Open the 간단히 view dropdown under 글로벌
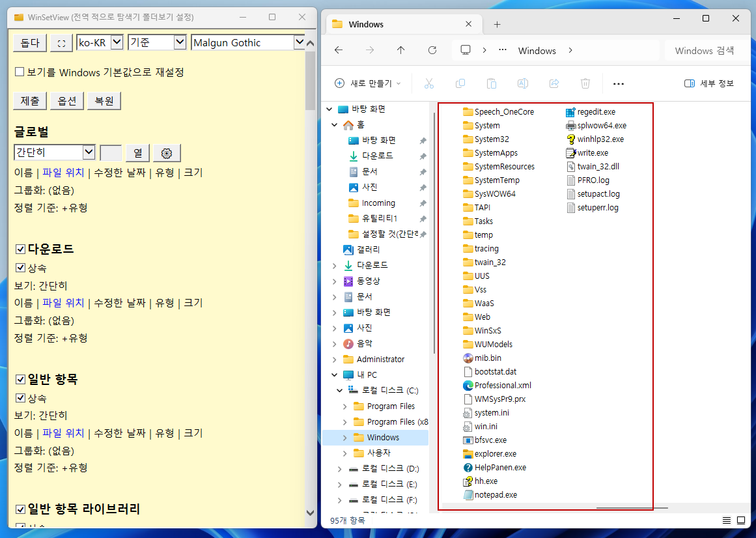The image size is (756, 538). 55,152
